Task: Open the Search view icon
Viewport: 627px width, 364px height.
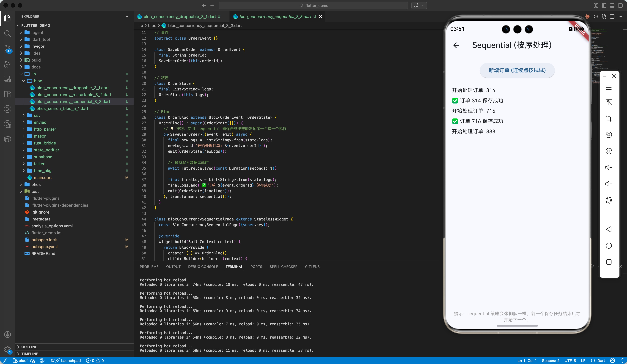Action: pyautogui.click(x=8, y=33)
